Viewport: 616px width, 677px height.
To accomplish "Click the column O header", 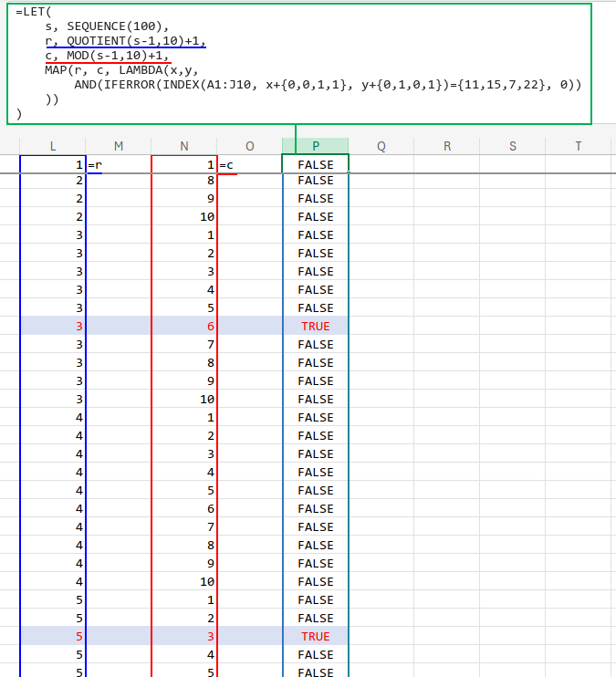I will (x=250, y=146).
